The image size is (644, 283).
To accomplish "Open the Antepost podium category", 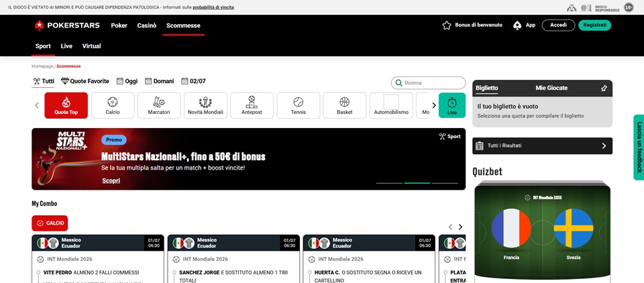I will [252, 105].
